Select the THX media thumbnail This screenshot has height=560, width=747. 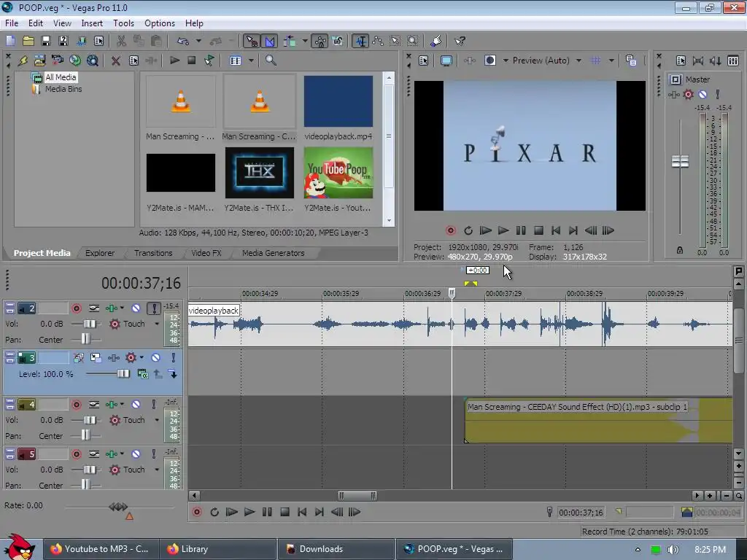point(259,173)
